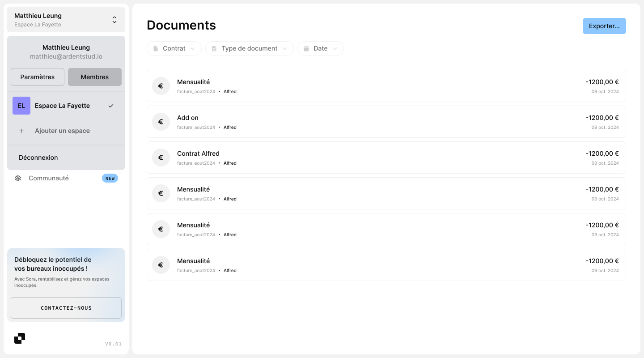
Task: Open the Communauté section
Action: coord(49,178)
